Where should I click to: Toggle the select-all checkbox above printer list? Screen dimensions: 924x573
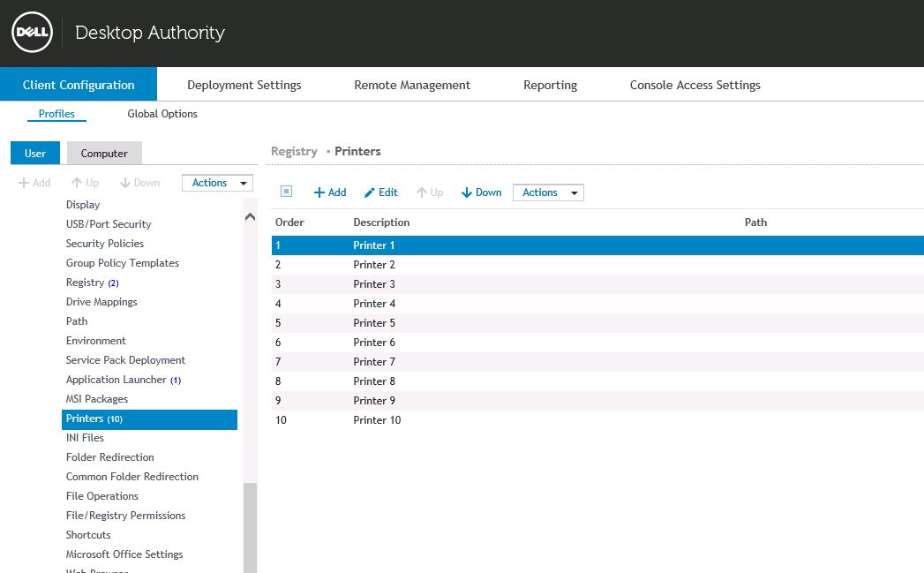(x=286, y=192)
